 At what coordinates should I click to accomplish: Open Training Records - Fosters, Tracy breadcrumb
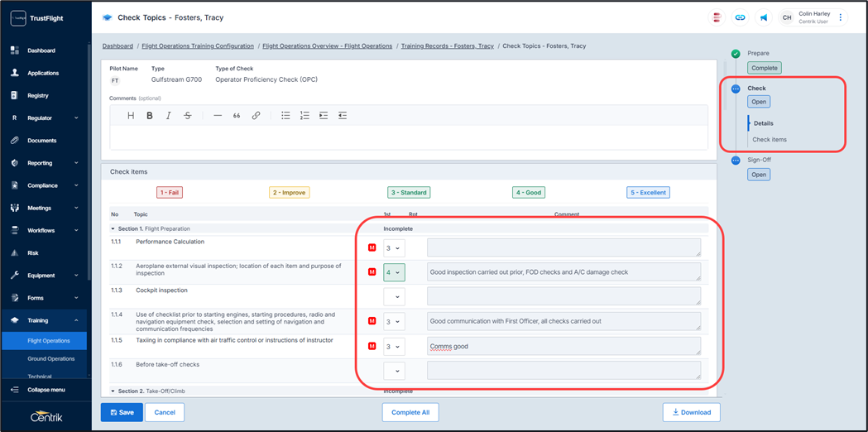447,46
